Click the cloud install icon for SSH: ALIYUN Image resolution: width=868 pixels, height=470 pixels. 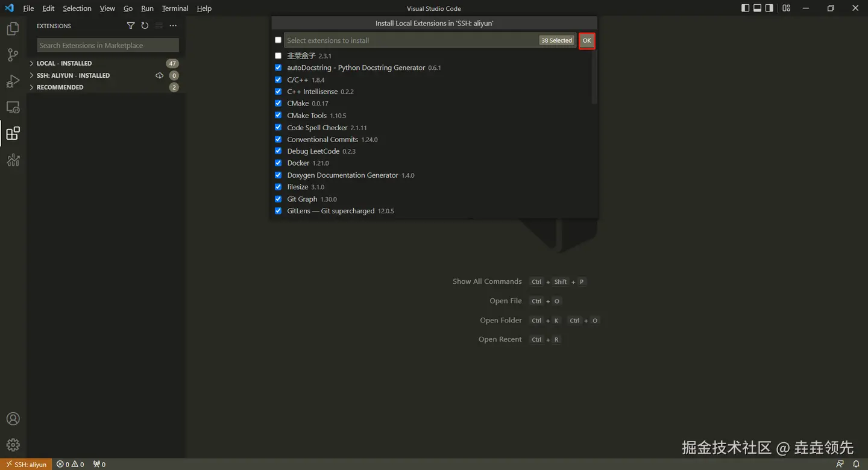pyautogui.click(x=160, y=75)
